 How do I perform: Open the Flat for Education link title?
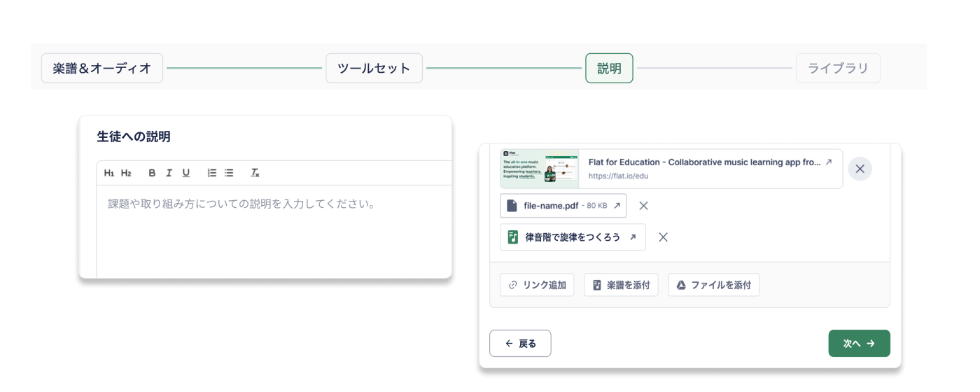tap(704, 162)
